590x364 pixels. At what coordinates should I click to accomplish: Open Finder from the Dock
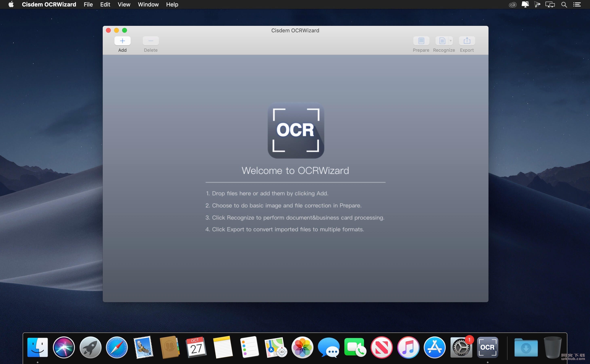point(38,347)
